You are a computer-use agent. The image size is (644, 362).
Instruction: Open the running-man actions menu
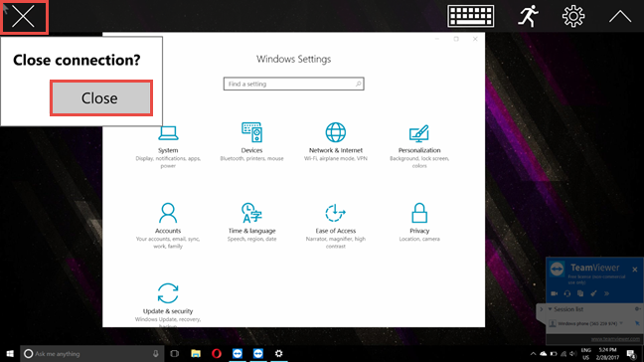pyautogui.click(x=528, y=17)
